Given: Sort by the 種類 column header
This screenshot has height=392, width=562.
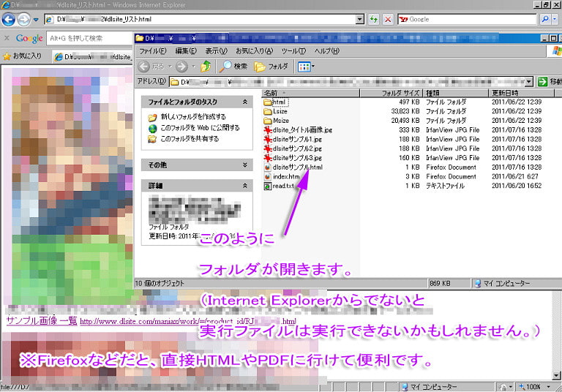Looking at the screenshot, I should pyautogui.click(x=456, y=93).
